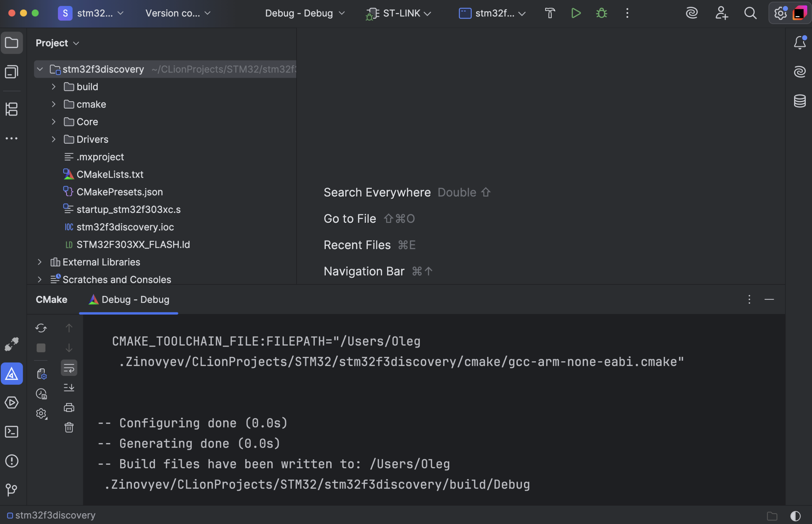Open the Terminal tool window from the sidebar

12,432
